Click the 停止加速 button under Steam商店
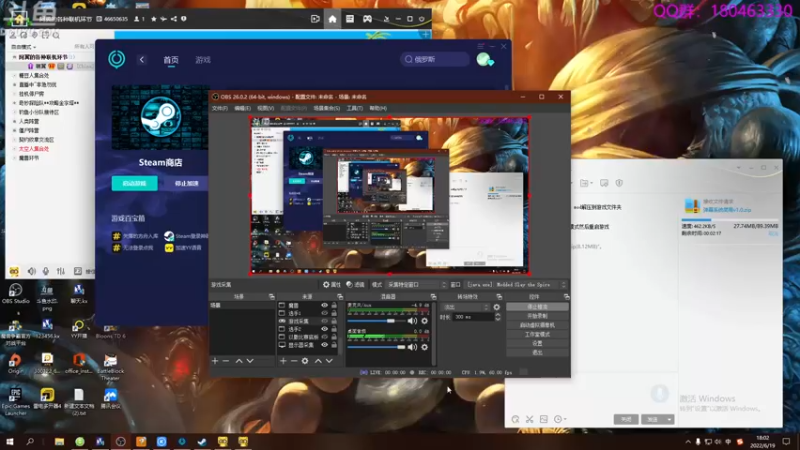The height and width of the screenshot is (450, 800). [187, 183]
